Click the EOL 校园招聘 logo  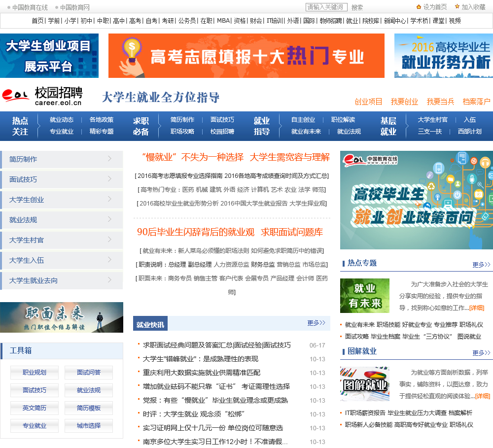pos(42,96)
